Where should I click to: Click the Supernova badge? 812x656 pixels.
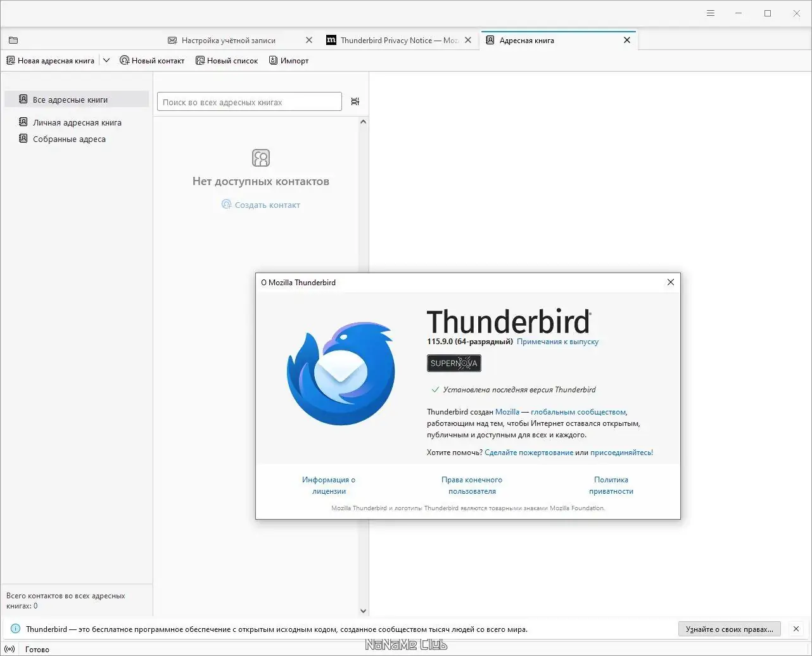pos(454,363)
